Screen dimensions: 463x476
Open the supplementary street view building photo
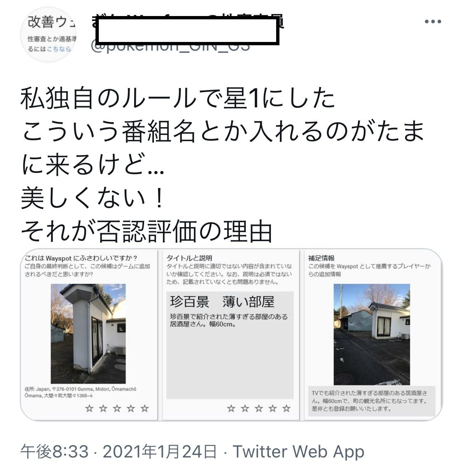pyautogui.click(x=372, y=334)
